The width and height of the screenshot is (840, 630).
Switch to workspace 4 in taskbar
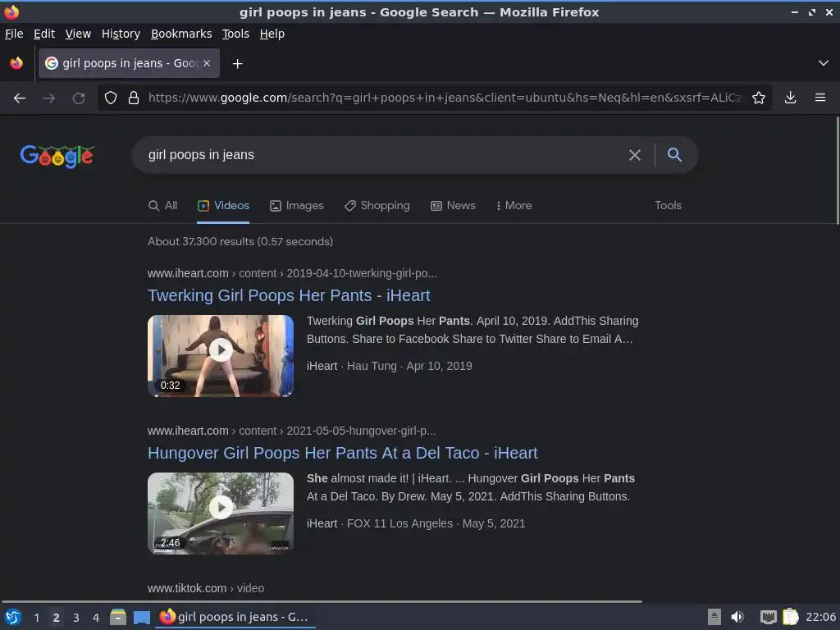click(96, 618)
